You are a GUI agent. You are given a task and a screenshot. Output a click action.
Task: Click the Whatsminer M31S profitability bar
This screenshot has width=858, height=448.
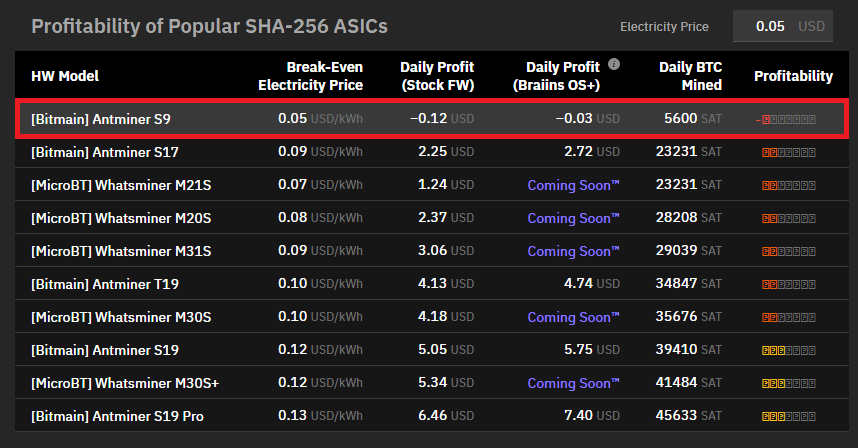pos(789,252)
